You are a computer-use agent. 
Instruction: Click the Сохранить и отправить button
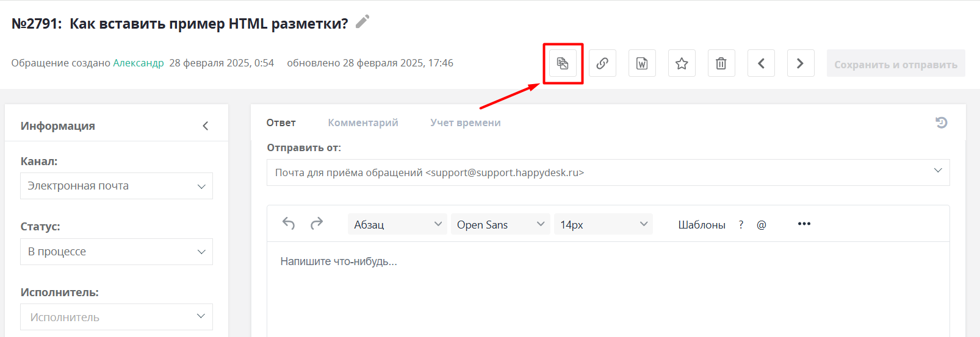click(896, 63)
